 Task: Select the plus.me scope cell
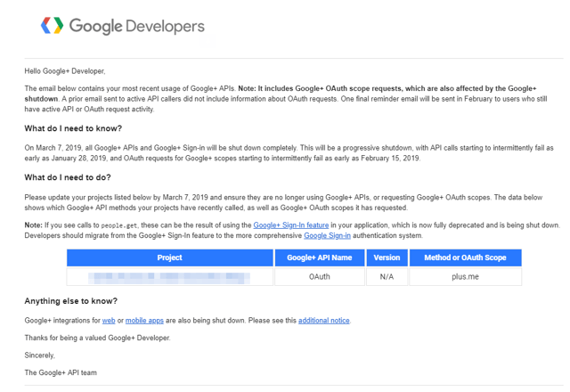pos(465,277)
